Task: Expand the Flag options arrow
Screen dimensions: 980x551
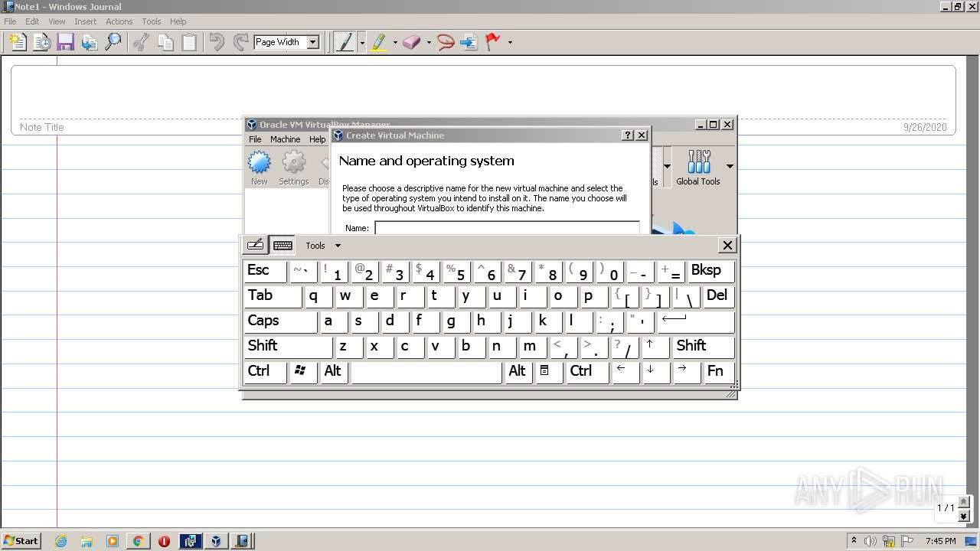Action: [x=510, y=43]
